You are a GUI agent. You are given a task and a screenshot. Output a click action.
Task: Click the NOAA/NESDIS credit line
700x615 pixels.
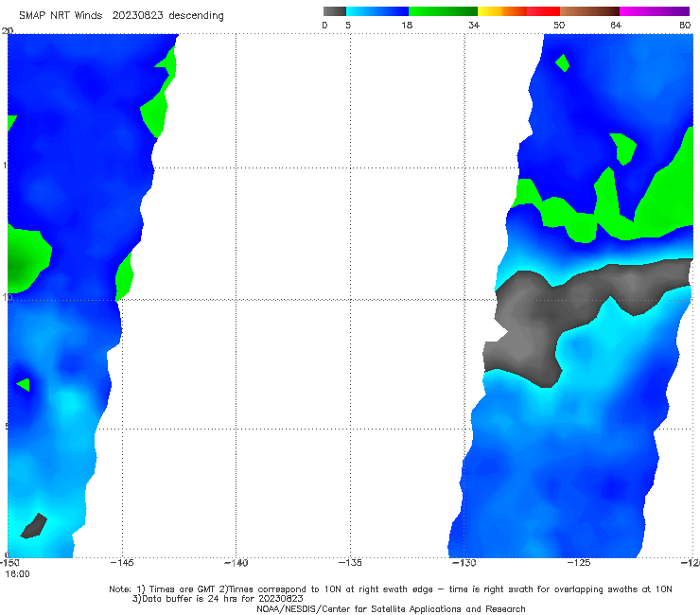[x=391, y=609]
